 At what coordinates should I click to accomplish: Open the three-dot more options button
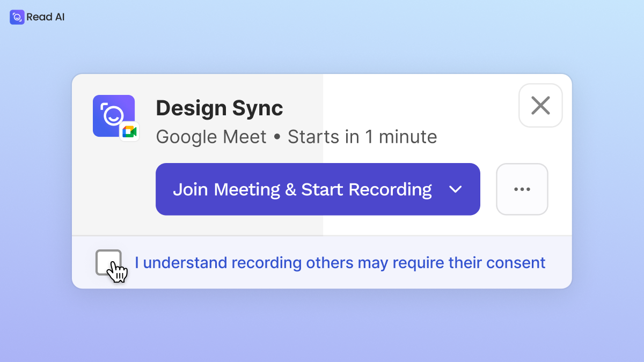click(x=522, y=189)
